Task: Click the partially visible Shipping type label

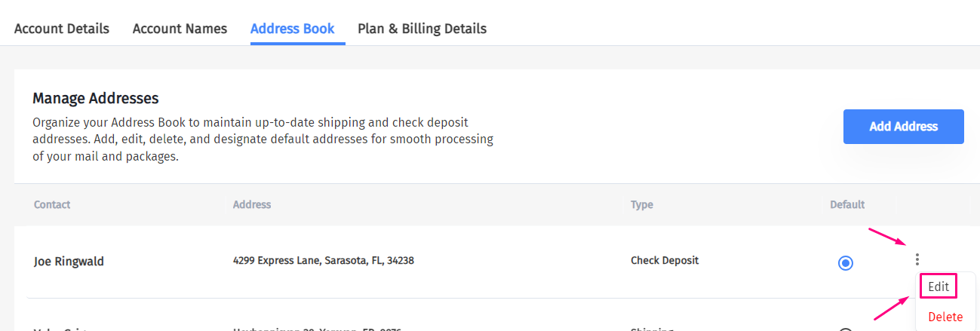Action: (650, 329)
